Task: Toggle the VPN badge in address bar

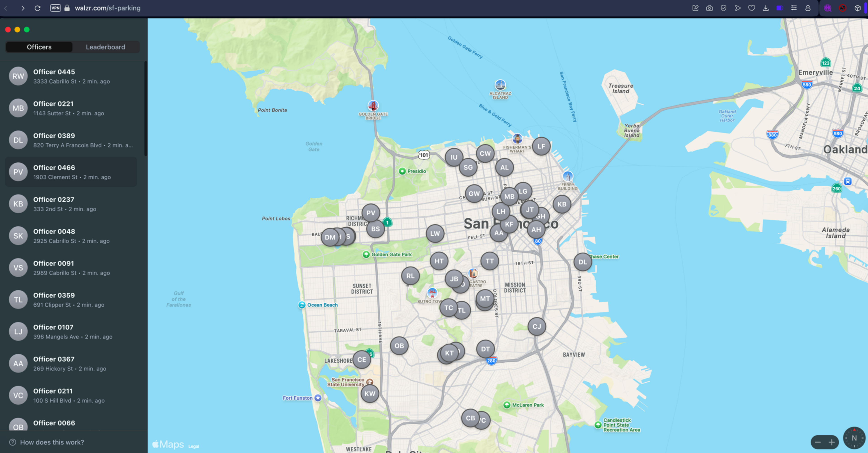Action: coord(55,8)
